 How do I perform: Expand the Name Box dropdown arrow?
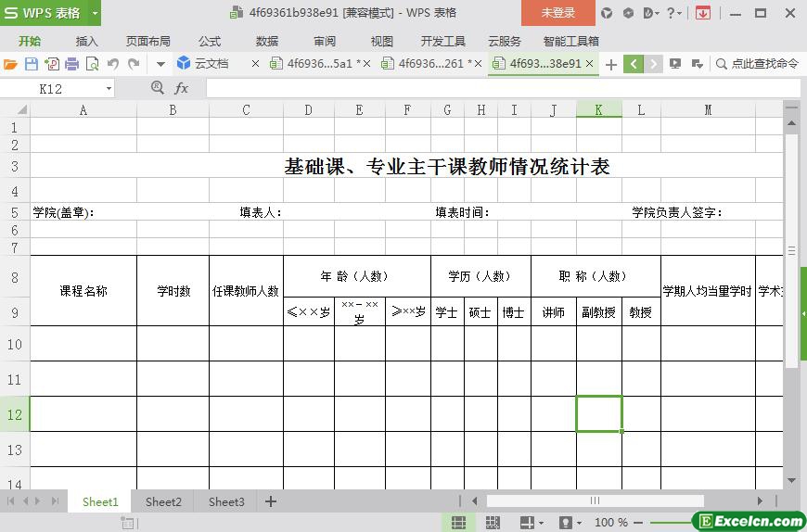coord(109,88)
